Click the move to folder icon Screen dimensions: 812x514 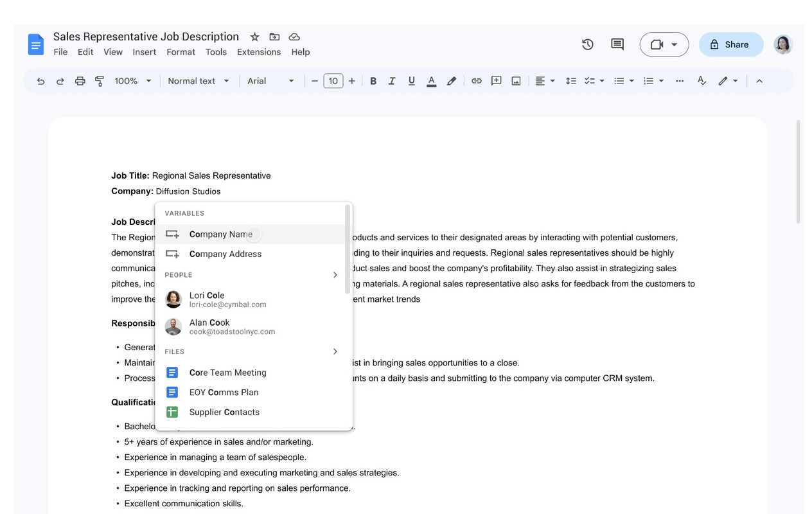[274, 37]
